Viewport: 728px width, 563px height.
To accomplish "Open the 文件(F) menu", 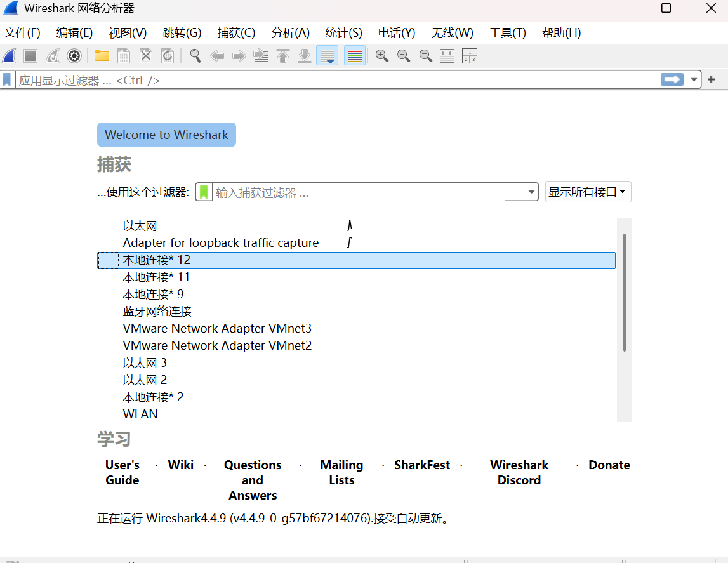I will [x=22, y=33].
